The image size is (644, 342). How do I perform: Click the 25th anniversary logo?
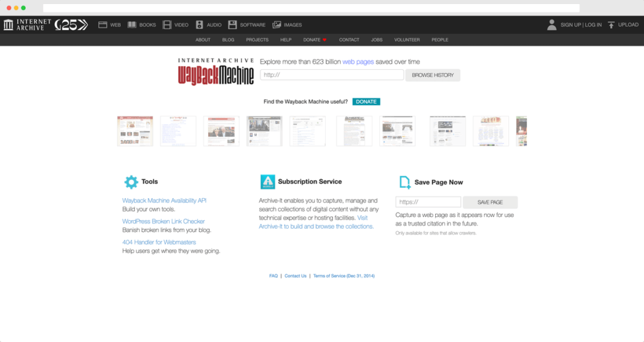point(72,25)
